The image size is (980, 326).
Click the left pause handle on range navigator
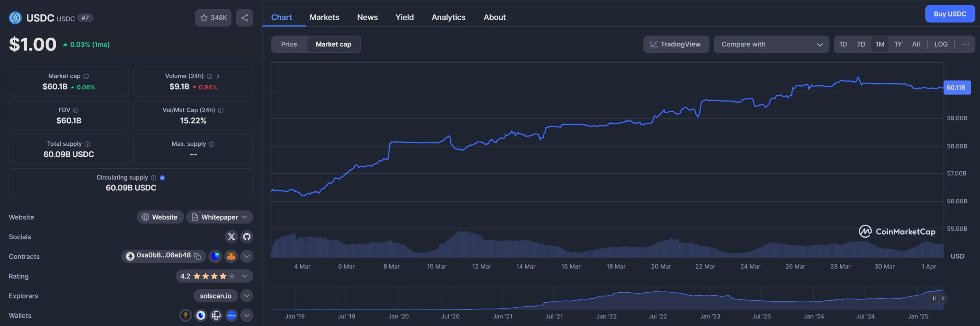[x=934, y=298]
